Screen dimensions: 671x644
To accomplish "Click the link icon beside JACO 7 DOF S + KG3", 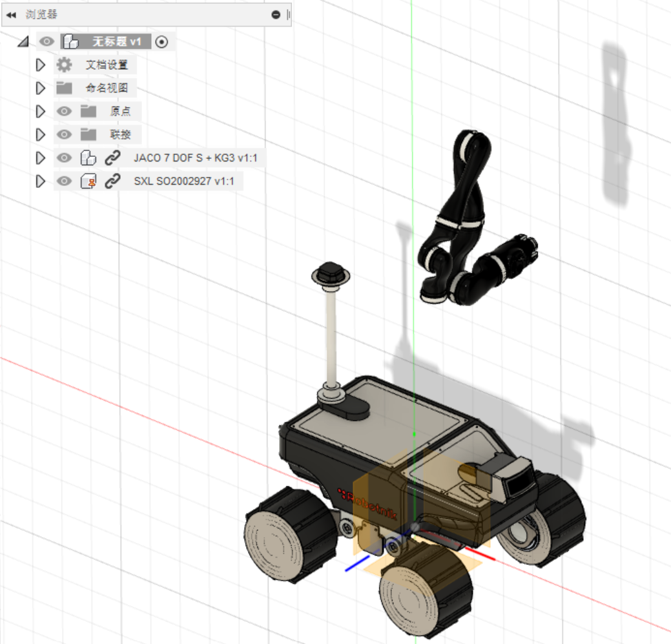I will 111,158.
